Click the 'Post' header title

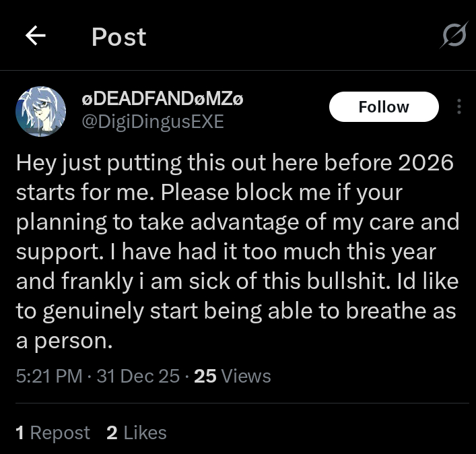tap(118, 37)
